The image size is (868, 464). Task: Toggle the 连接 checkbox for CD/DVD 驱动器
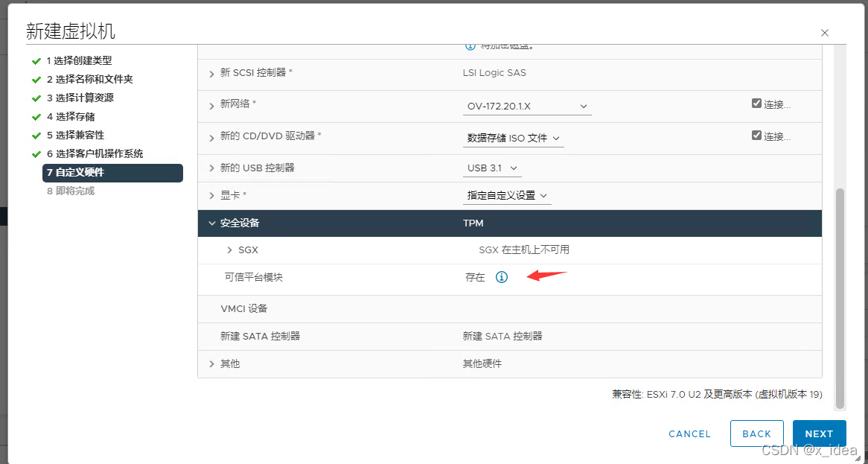[757, 135]
